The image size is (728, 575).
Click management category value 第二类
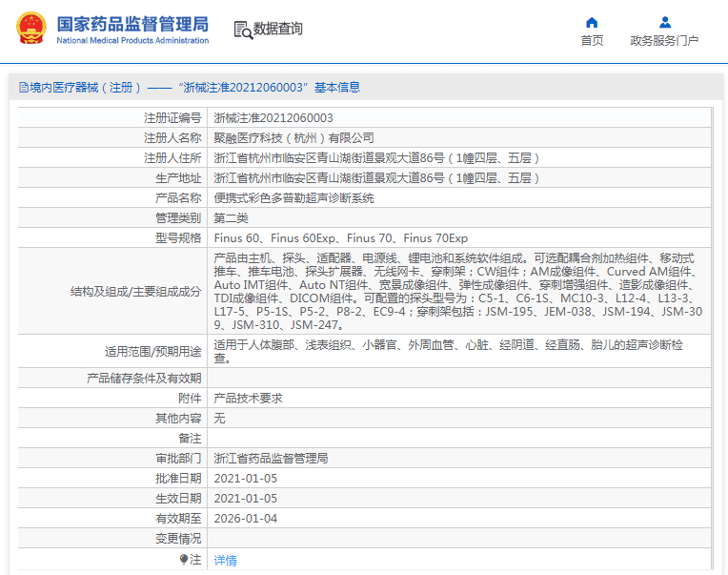tap(231, 217)
